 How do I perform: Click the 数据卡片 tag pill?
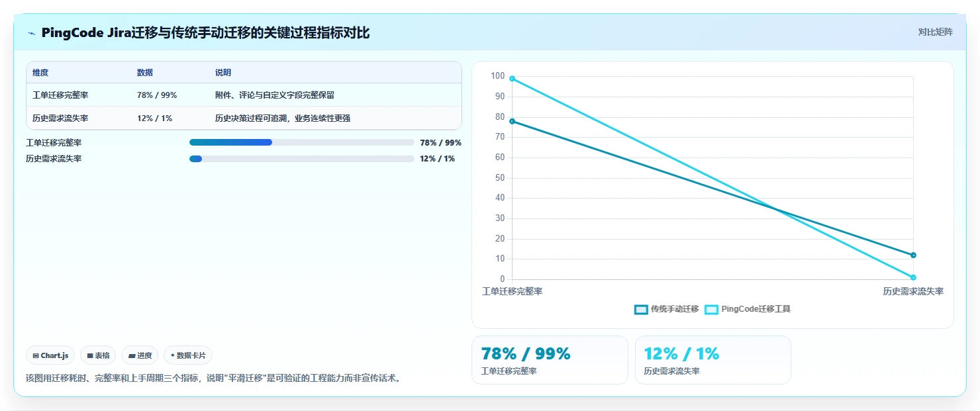tap(188, 355)
